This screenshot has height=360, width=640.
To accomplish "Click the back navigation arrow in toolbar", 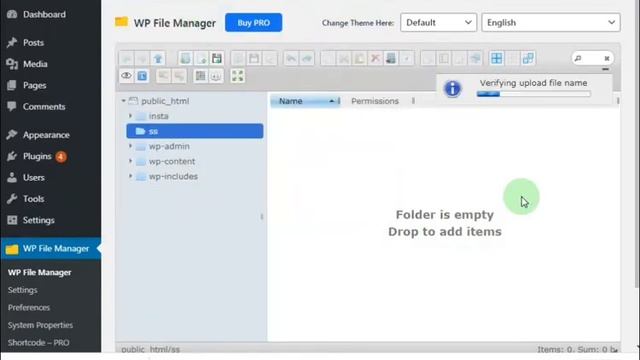I will coord(127,58).
